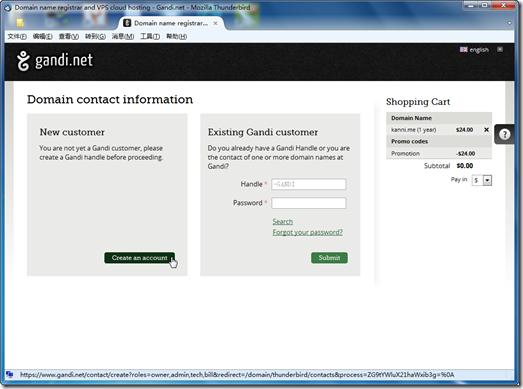Click the Thunderbird window title icon

[x=8, y=7]
